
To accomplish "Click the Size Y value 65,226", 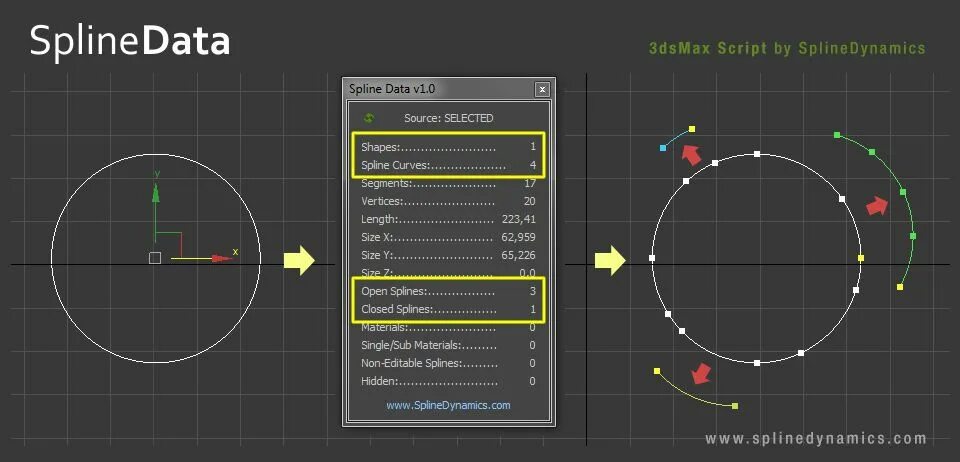I will [x=519, y=255].
